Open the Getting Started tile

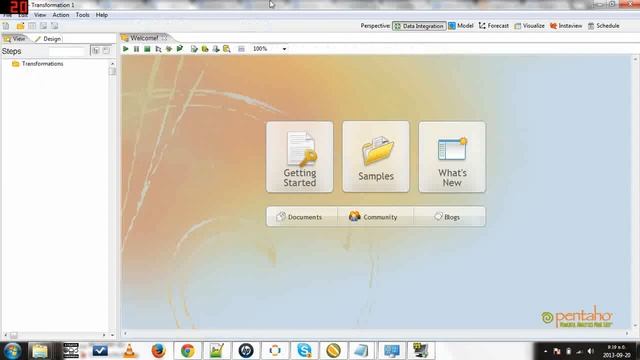pyautogui.click(x=300, y=157)
